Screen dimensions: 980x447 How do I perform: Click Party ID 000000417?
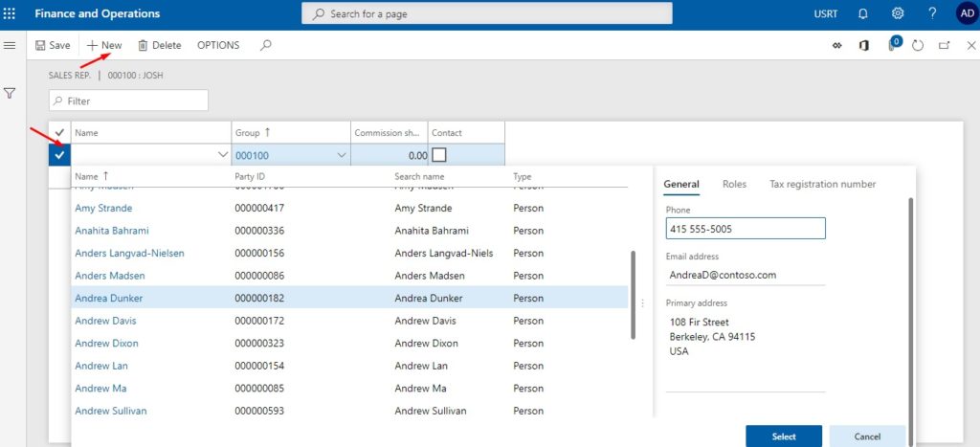pyautogui.click(x=259, y=208)
